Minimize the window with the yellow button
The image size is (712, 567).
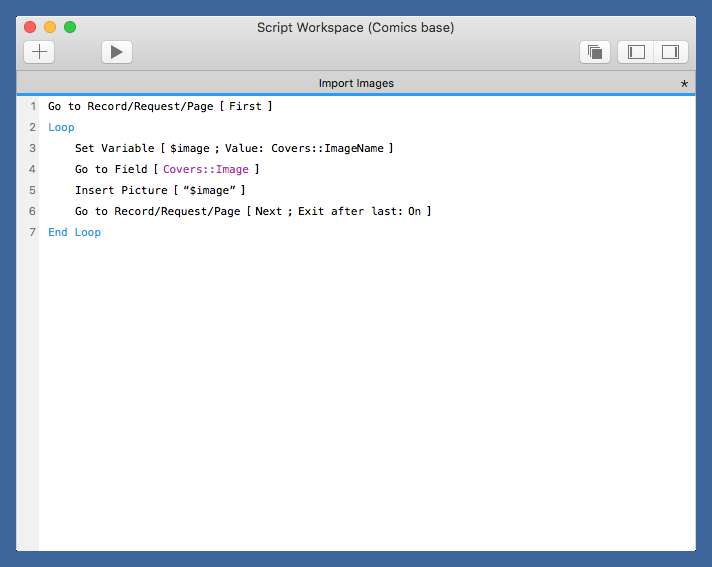click(50, 27)
